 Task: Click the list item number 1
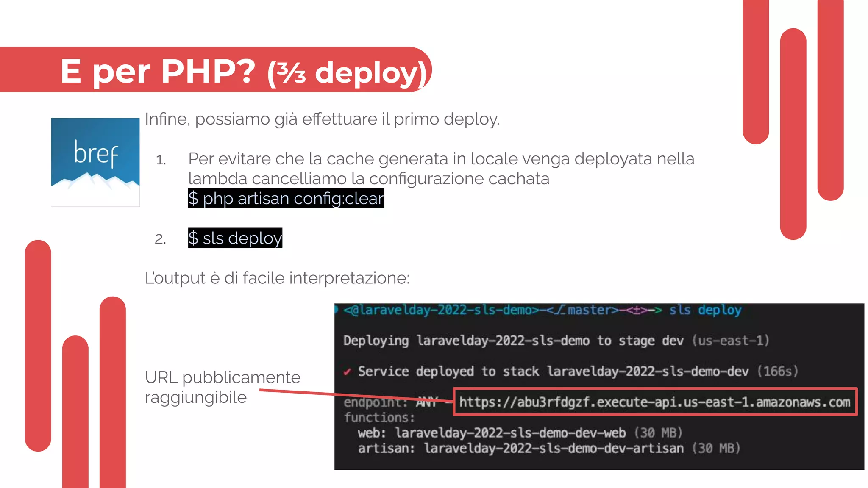(161, 160)
